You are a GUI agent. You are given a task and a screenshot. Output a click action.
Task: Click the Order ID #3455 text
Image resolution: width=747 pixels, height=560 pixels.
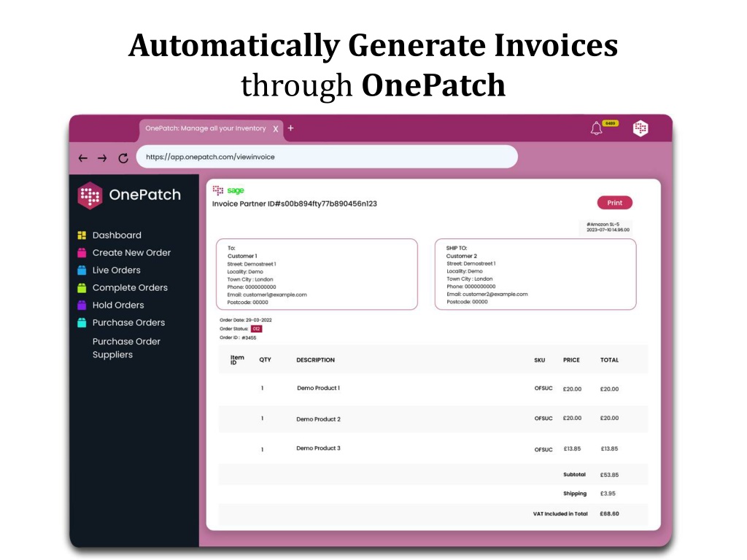[238, 338]
